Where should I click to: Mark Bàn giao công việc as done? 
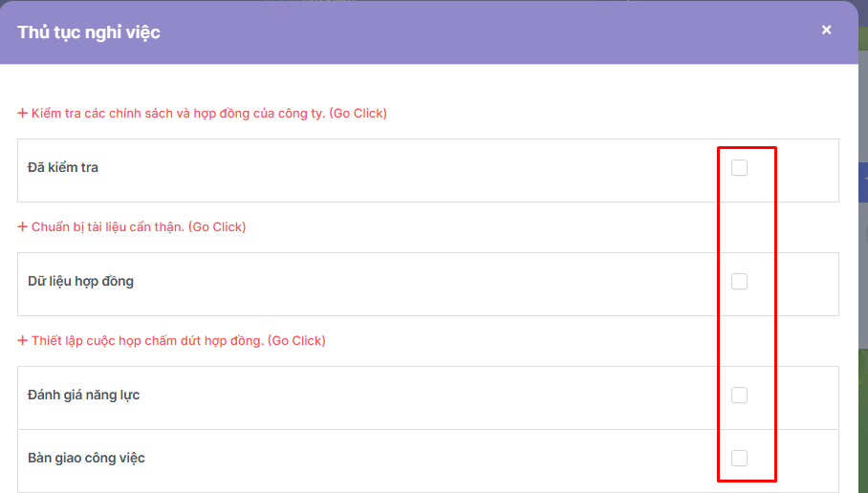coord(739,459)
